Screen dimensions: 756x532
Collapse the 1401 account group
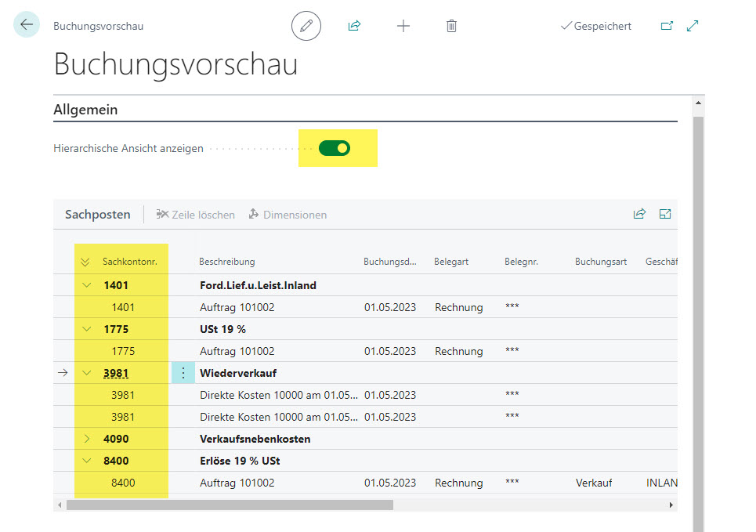87,285
